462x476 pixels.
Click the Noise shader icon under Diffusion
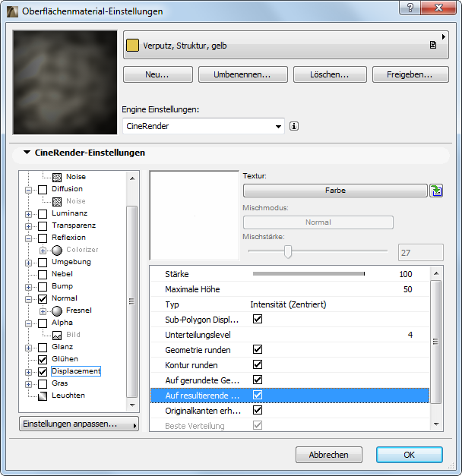pos(57,201)
